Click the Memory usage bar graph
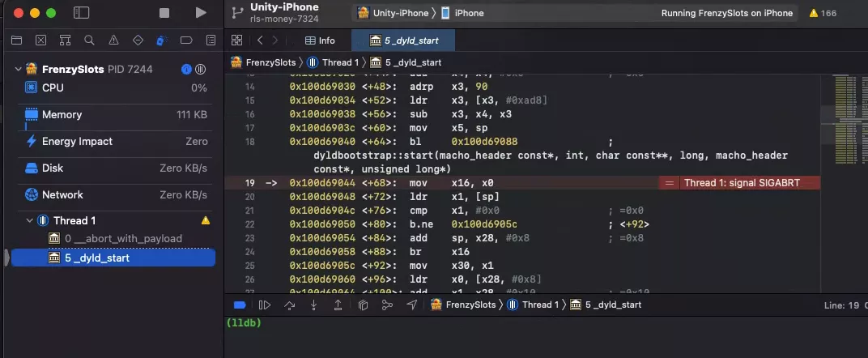This screenshot has width=868, height=358. point(26,126)
